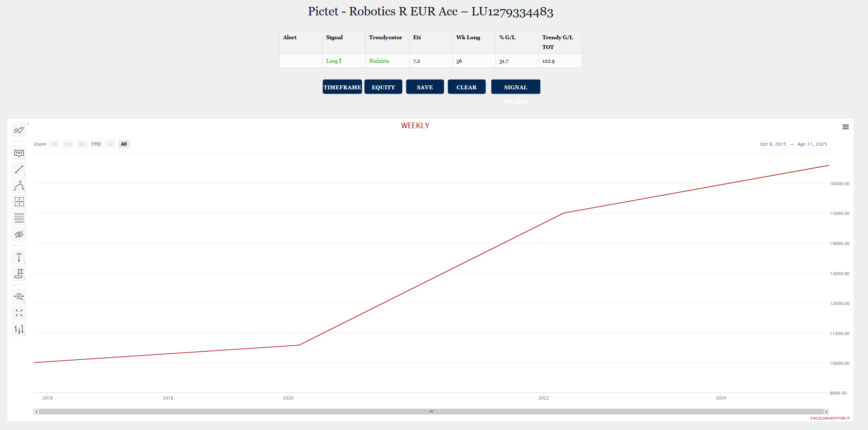868x430 pixels.
Task: Click the navigator scrollbar right arrow
Action: tap(826, 411)
